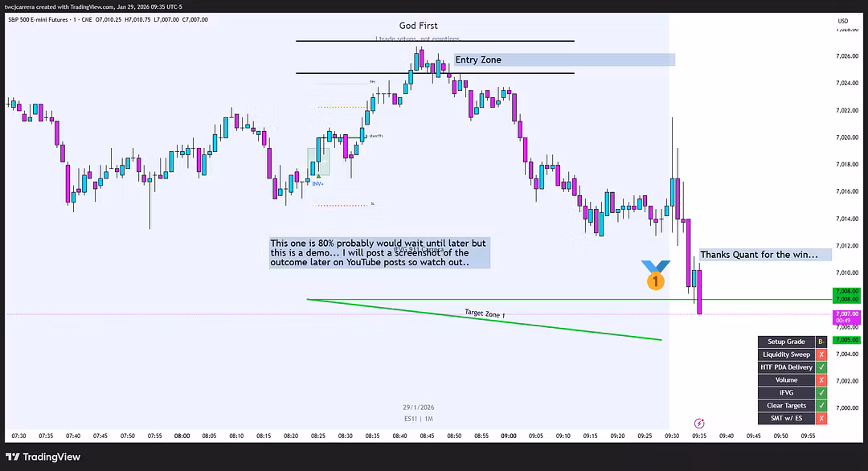The width and height of the screenshot is (868, 471).
Task: Select the green INV+ highlighted box
Action: (x=318, y=162)
